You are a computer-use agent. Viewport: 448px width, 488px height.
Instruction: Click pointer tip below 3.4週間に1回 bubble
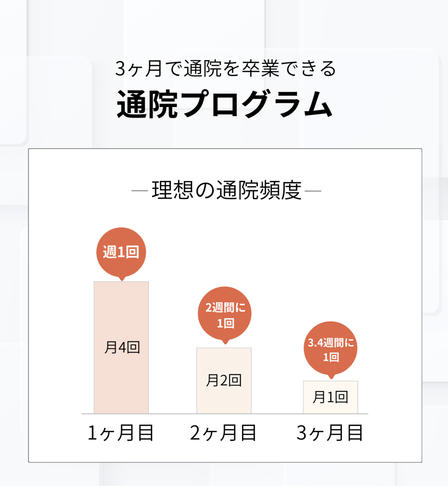click(x=331, y=377)
